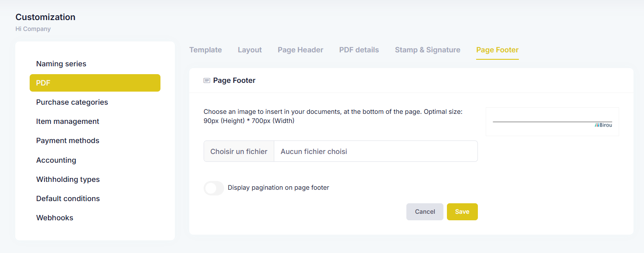Select the Stamp & Signature tab

coord(428,50)
